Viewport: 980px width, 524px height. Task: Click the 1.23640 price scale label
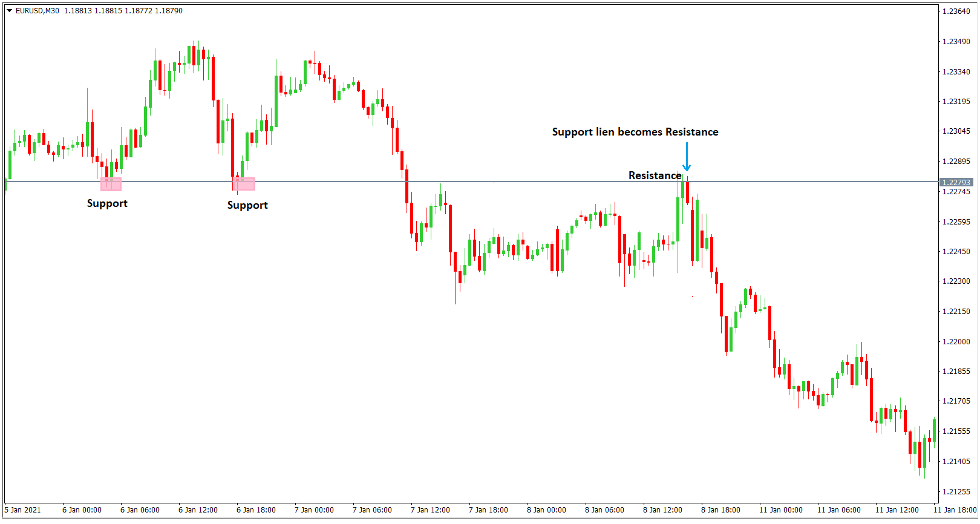pos(956,11)
